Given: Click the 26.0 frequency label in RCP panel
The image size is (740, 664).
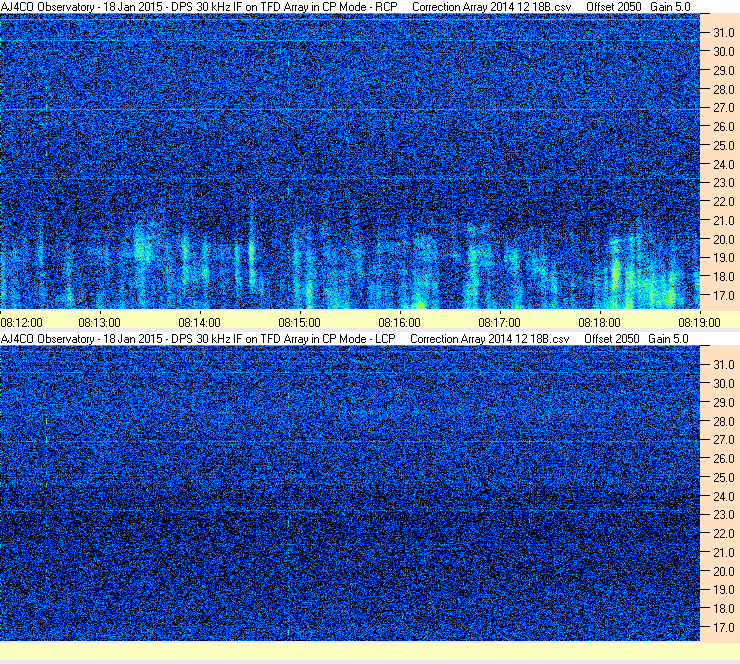Looking at the screenshot, I should (724, 126).
